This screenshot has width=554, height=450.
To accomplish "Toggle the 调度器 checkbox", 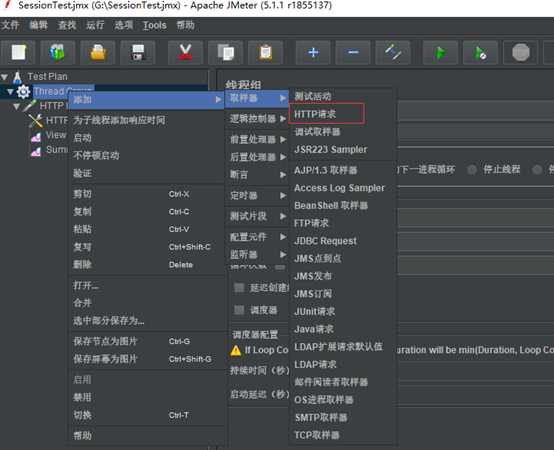I will point(239,310).
